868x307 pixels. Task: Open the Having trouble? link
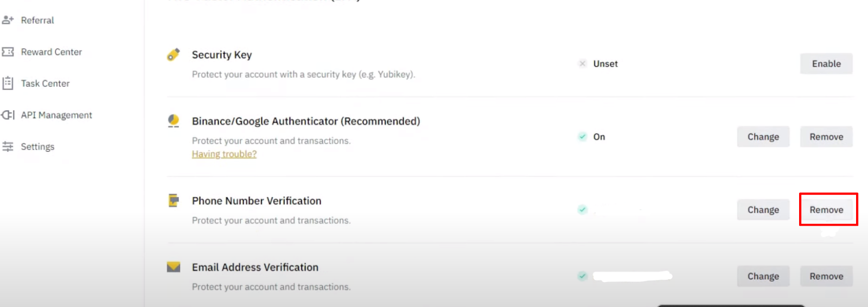click(224, 154)
